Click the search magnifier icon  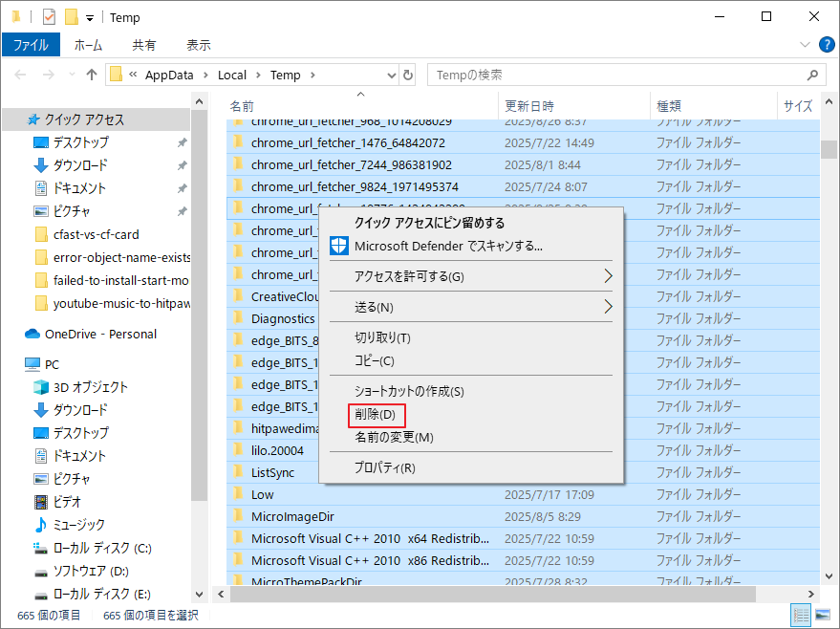[812, 75]
